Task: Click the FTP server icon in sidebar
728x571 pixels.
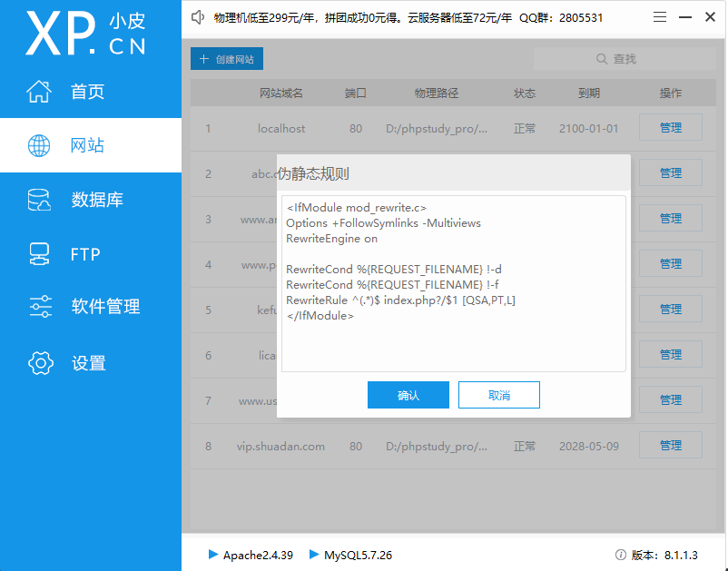Action: click(39, 254)
